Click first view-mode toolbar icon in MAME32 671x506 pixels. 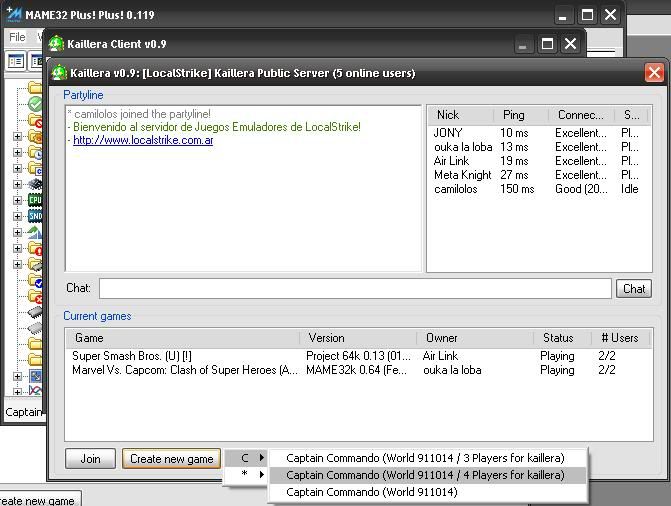coord(16,62)
